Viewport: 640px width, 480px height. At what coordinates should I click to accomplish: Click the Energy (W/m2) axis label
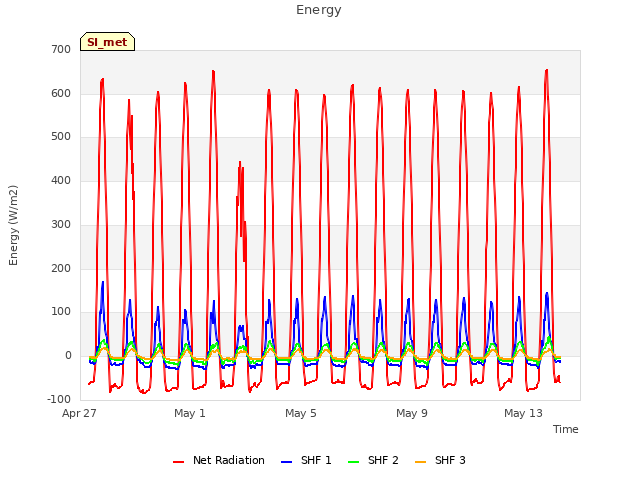(13, 225)
